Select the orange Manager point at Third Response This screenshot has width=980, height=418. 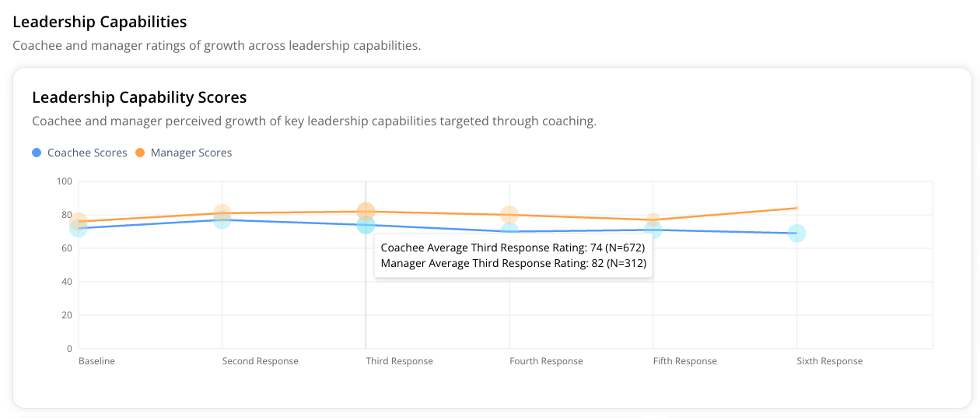tap(366, 211)
